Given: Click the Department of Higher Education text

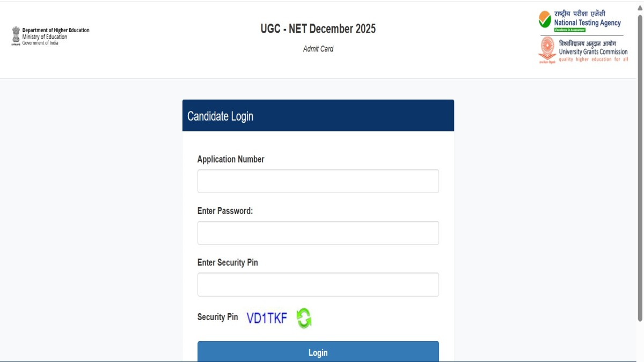Looking at the screenshot, I should (x=56, y=31).
